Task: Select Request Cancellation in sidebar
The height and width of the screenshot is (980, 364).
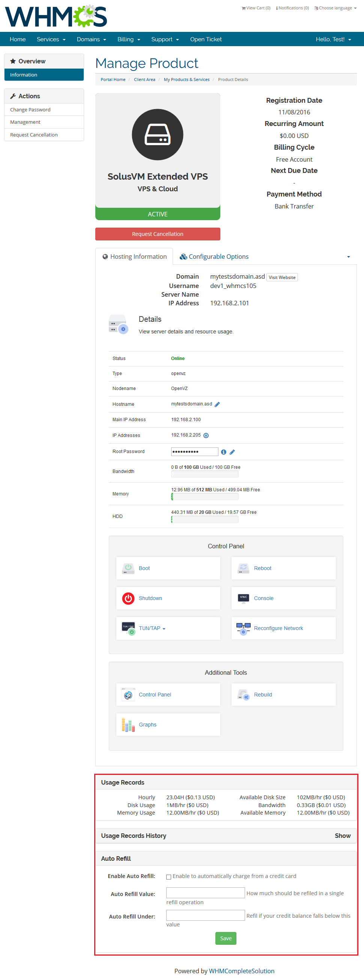Action: tap(44, 135)
